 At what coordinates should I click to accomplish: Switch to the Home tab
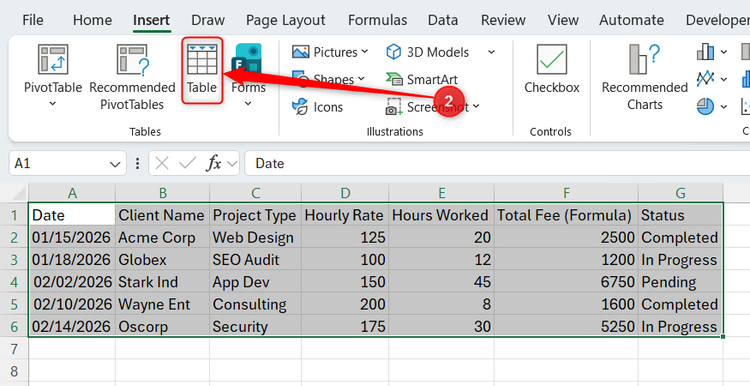point(92,20)
